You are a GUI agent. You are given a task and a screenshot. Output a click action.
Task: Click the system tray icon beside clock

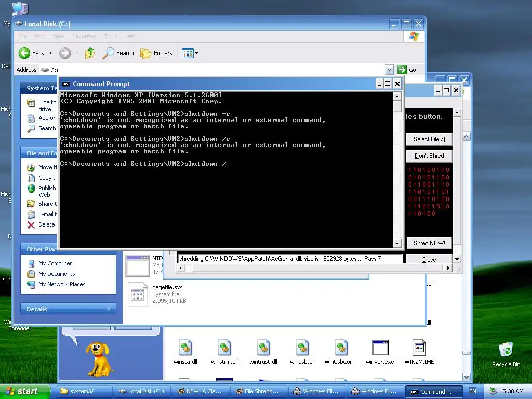click(493, 392)
